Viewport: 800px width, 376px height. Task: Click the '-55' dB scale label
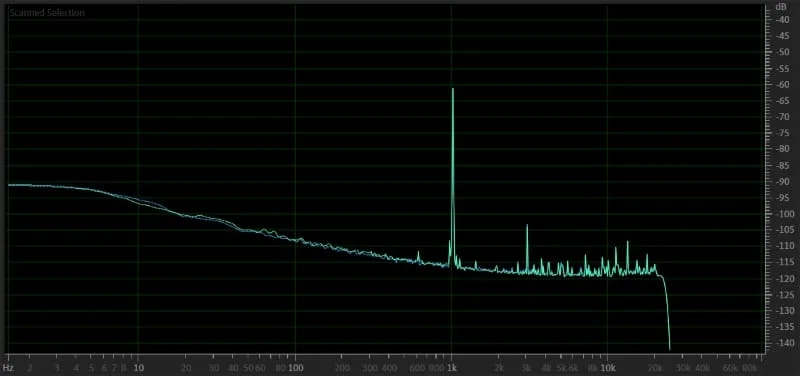[x=782, y=68]
